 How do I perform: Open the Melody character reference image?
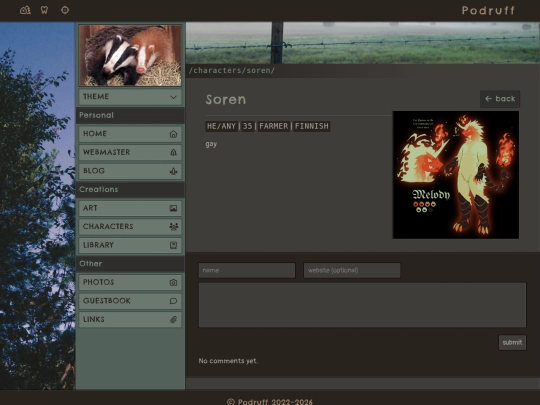point(456,175)
